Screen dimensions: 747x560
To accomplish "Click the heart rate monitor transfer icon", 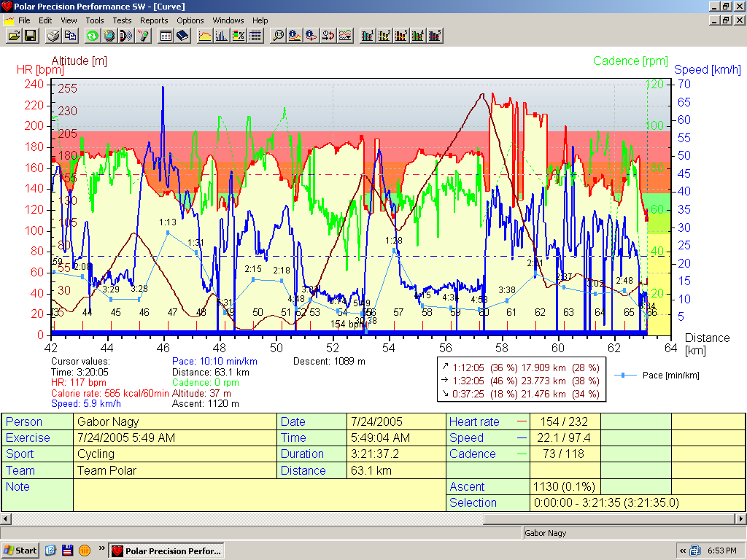I will point(109,36).
